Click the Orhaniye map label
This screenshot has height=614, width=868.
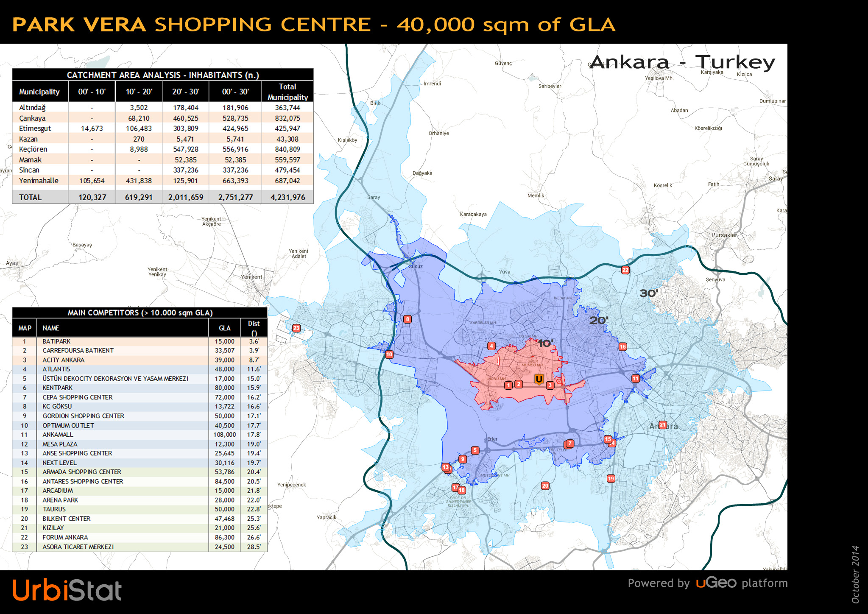438,133
